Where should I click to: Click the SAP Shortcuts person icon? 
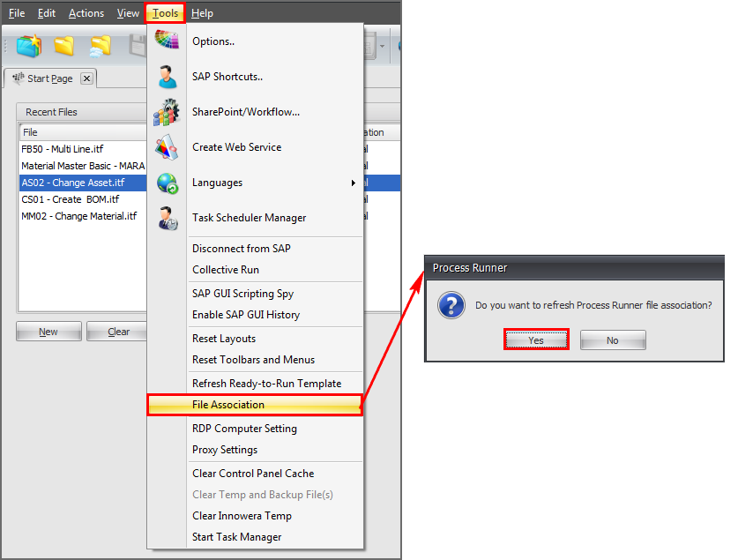[x=167, y=77]
